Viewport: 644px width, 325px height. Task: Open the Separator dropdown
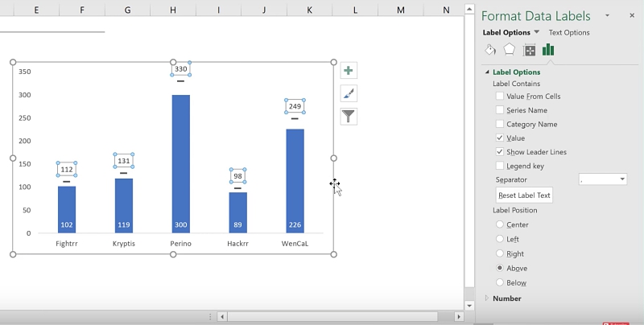[x=621, y=179]
